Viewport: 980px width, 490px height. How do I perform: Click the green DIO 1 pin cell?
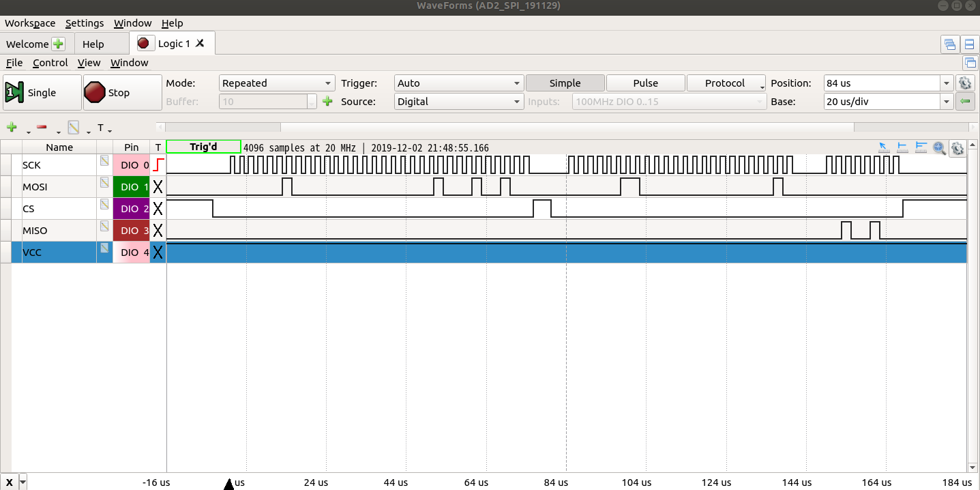[x=132, y=186]
